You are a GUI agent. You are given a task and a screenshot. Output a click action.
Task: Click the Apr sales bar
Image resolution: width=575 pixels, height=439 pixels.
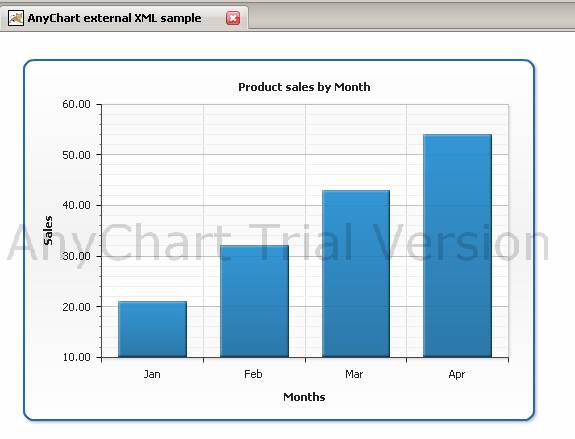(x=457, y=246)
